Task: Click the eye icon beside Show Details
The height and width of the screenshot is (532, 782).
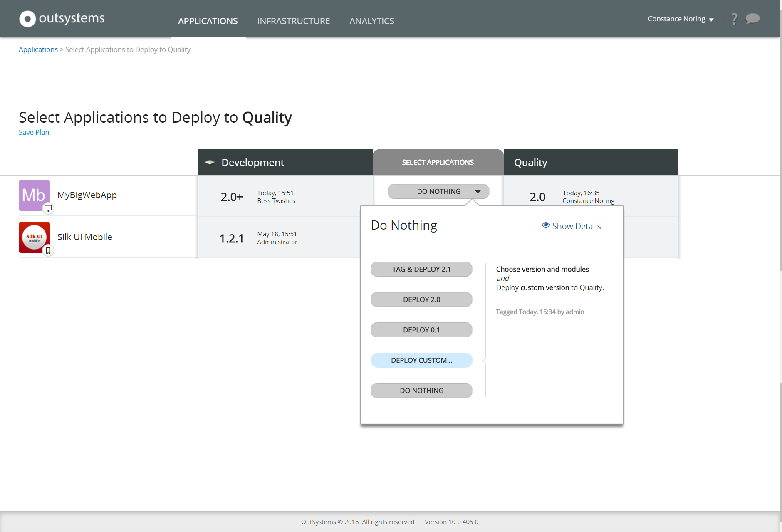Action: tap(545, 225)
